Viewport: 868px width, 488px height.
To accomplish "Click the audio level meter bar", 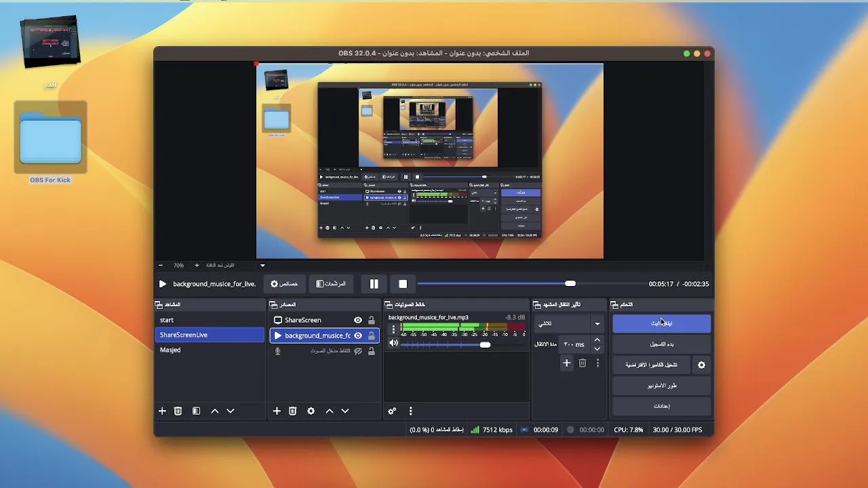I will pos(463,328).
